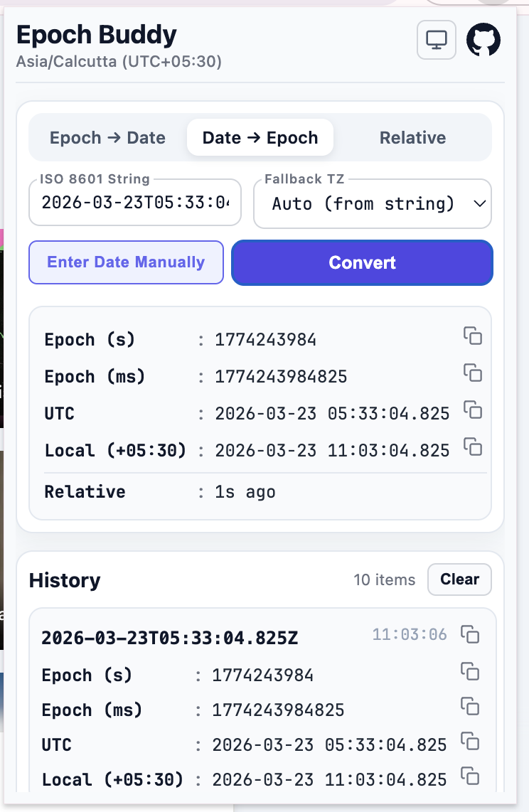Switch to the Epoch → Date tab
Image resolution: width=529 pixels, height=812 pixels.
(107, 138)
